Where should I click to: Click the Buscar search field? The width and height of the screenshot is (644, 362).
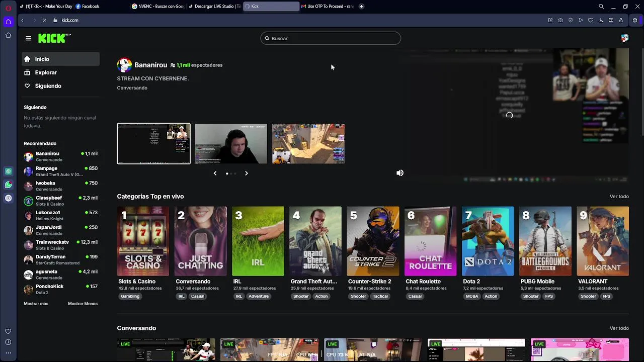click(331, 38)
